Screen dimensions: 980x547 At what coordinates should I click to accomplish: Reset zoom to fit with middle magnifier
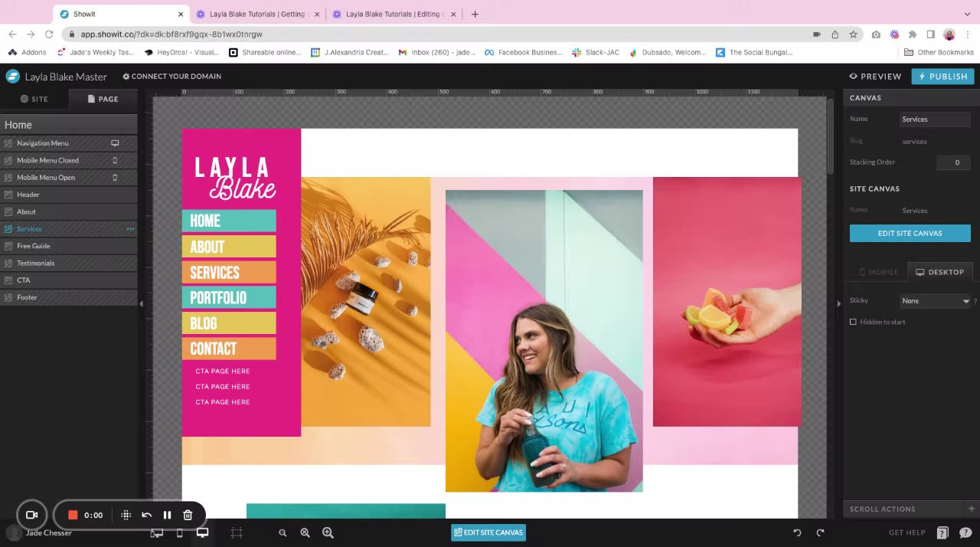[x=305, y=532]
